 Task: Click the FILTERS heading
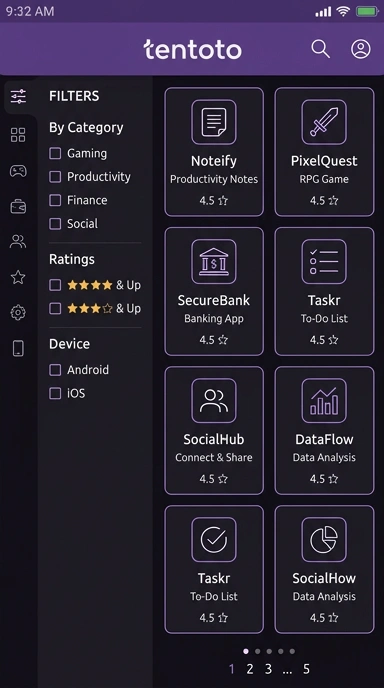click(x=74, y=96)
